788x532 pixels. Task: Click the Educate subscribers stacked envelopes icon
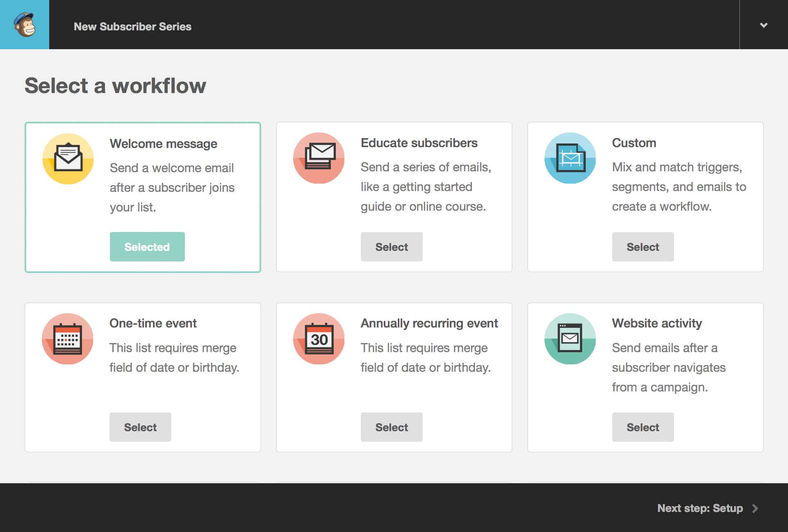click(319, 159)
